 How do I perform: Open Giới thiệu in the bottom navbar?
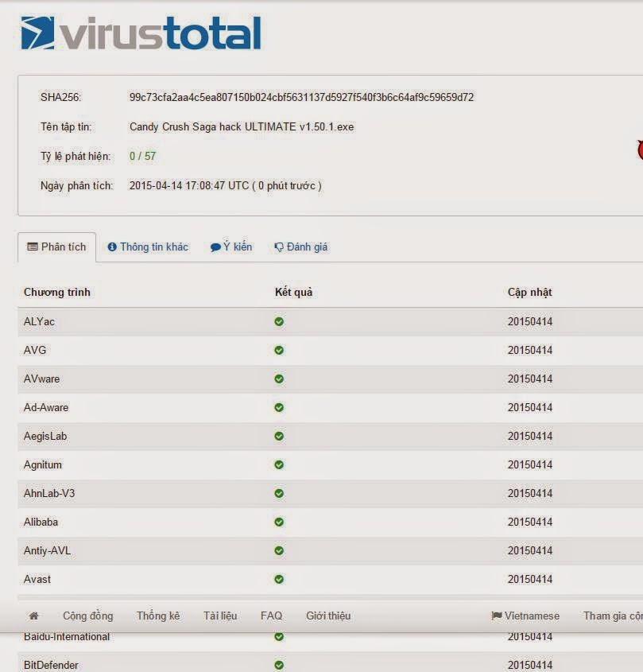328,616
